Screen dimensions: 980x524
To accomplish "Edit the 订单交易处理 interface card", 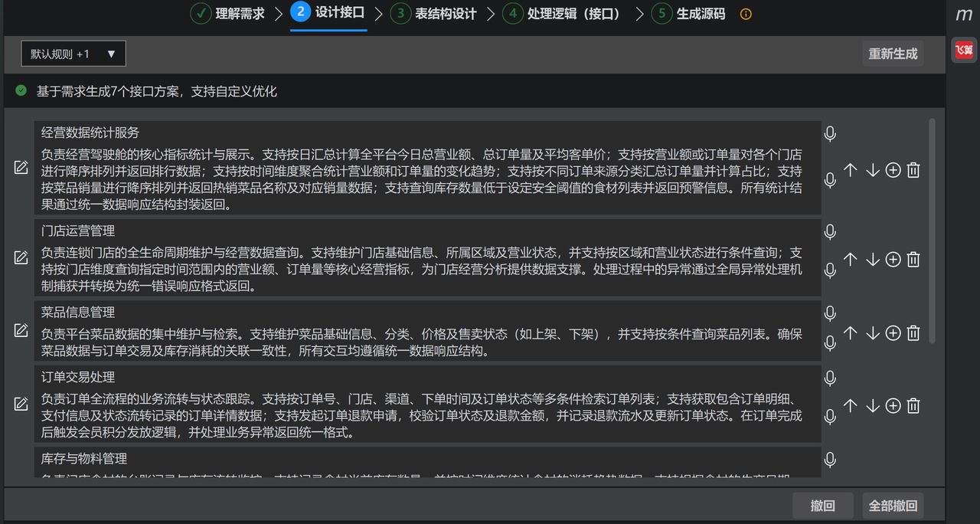I will (21, 404).
